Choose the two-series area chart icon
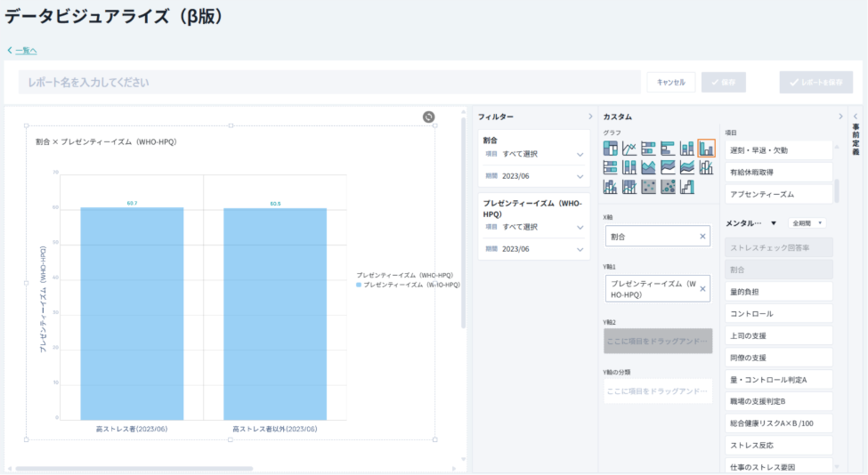 pyautogui.click(x=648, y=167)
